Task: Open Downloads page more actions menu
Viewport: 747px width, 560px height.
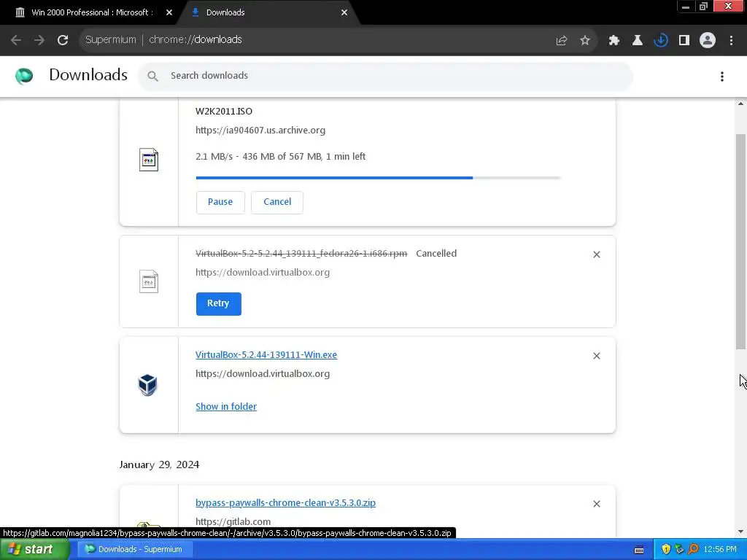Action: [722, 76]
